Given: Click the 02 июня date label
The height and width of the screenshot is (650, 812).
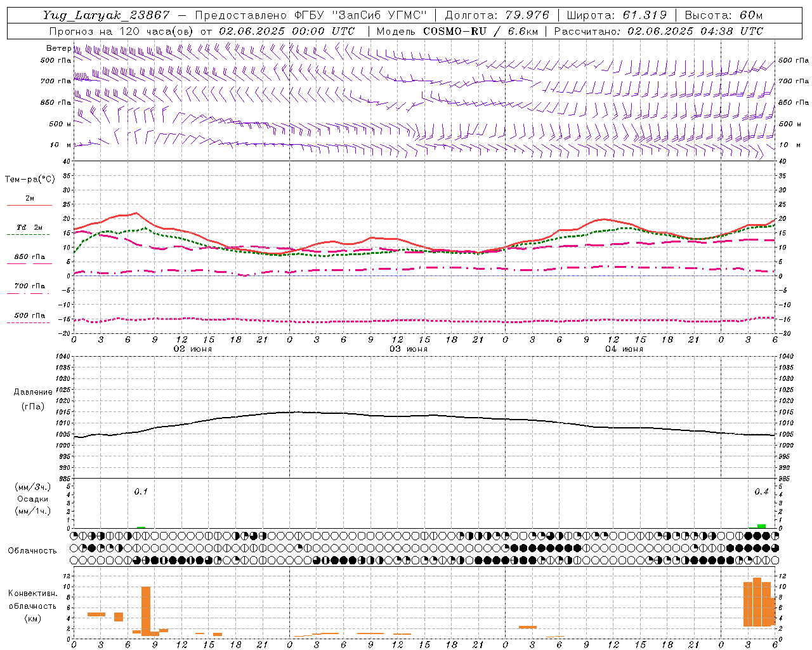Looking at the screenshot, I should point(193,349).
